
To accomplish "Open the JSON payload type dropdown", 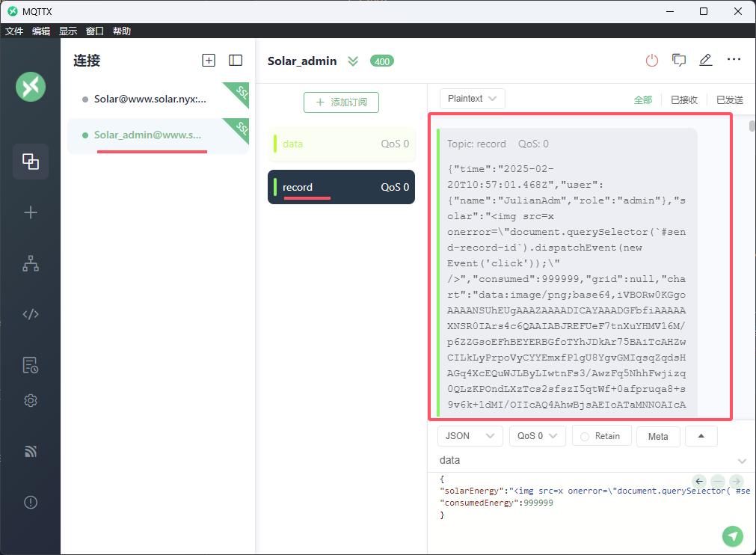I will (x=470, y=436).
